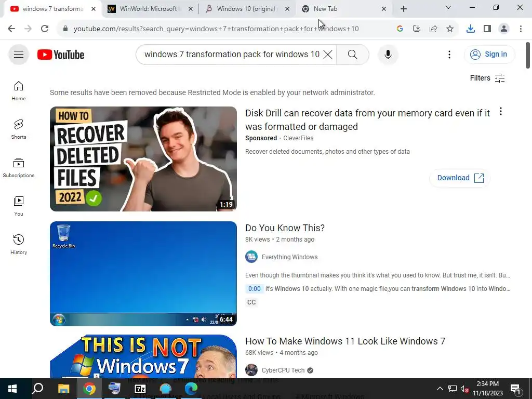Open YouTube settings three-dot menu
The image size is (532, 399).
coord(449,54)
